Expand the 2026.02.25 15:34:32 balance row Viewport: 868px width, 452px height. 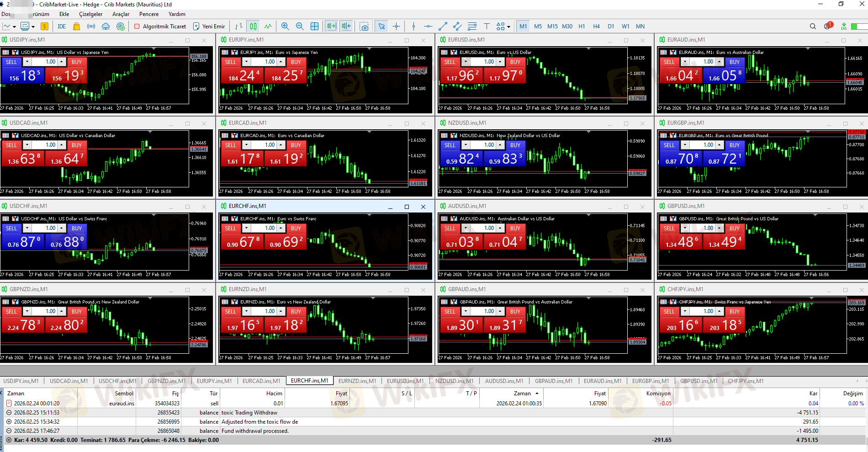click(x=9, y=422)
